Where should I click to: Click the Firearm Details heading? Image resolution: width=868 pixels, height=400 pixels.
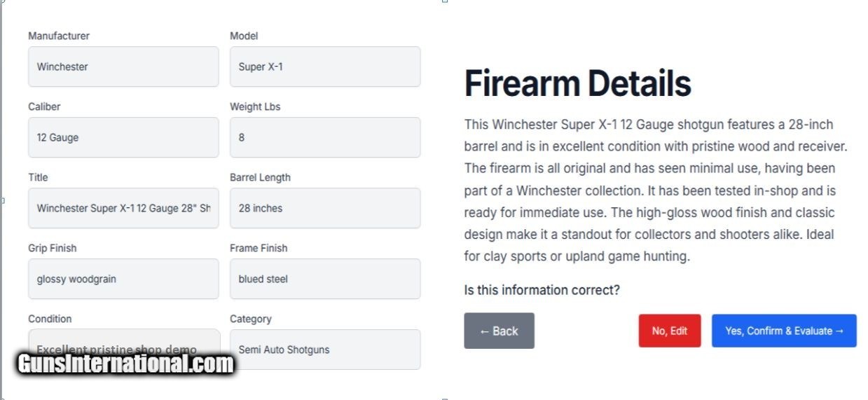point(577,84)
